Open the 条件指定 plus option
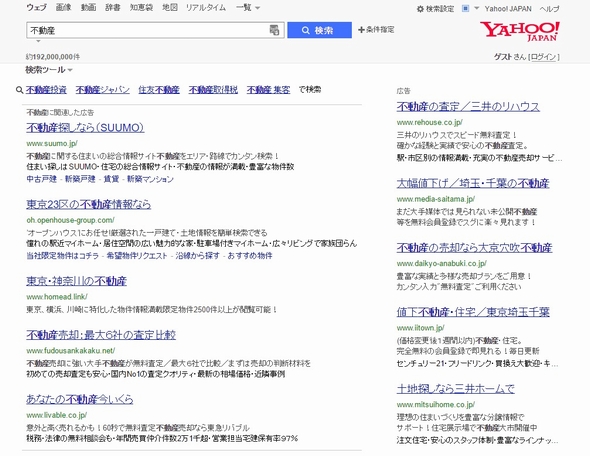The image size is (590, 456). pyautogui.click(x=376, y=29)
